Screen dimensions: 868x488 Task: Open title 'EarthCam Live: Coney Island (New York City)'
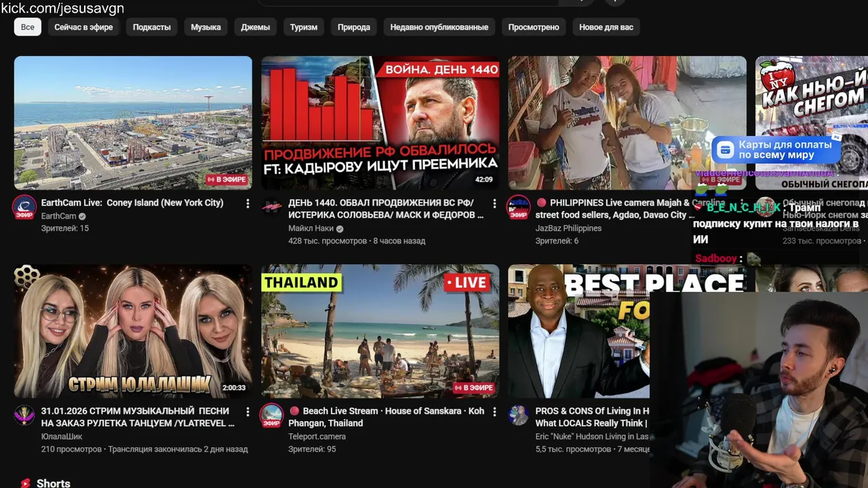click(132, 203)
